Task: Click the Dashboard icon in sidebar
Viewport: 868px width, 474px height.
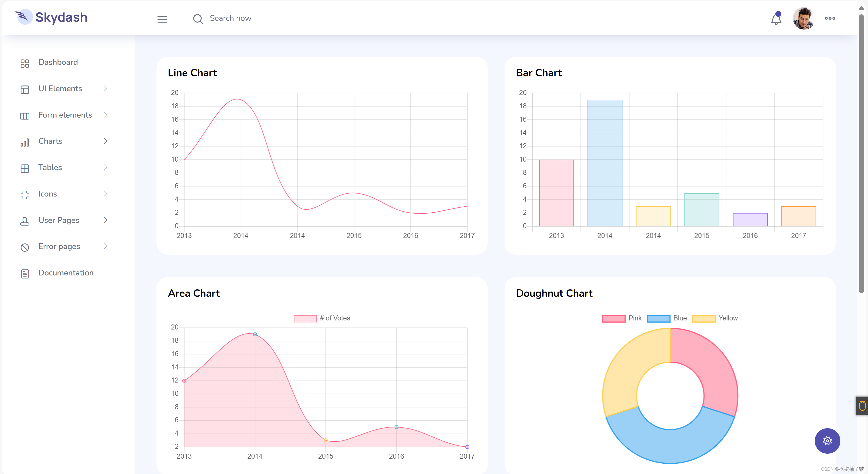Action: 23,63
